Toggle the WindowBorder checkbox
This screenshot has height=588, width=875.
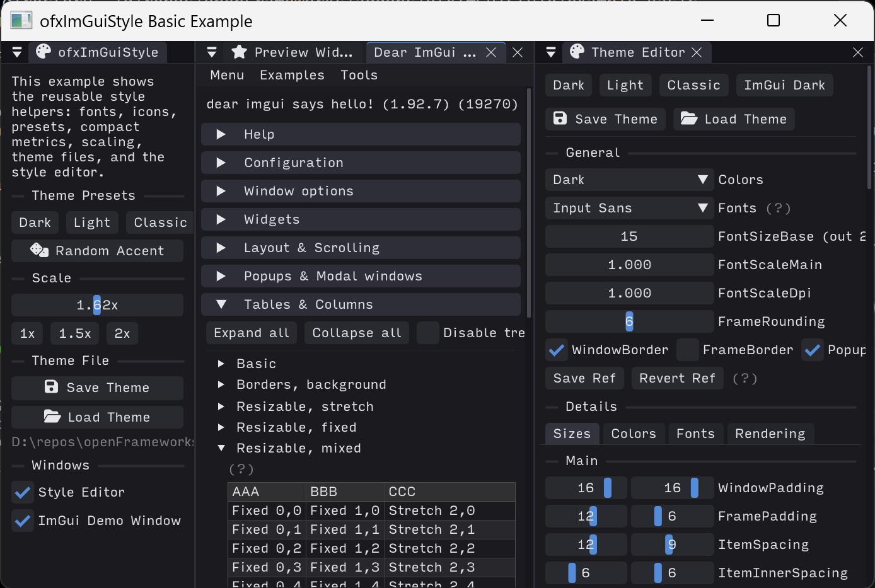coord(557,350)
